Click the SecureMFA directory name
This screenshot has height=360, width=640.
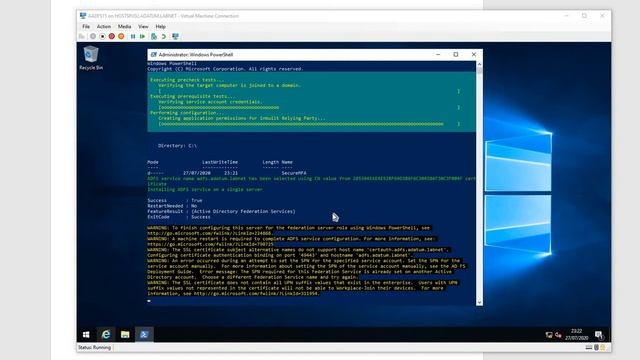coord(294,173)
